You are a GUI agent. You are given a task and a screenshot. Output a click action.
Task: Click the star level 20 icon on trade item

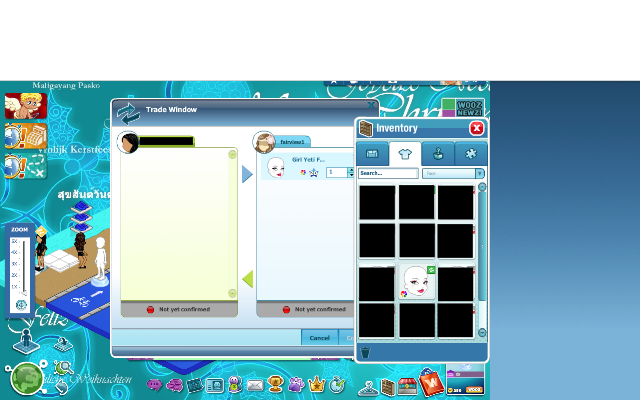pos(313,173)
